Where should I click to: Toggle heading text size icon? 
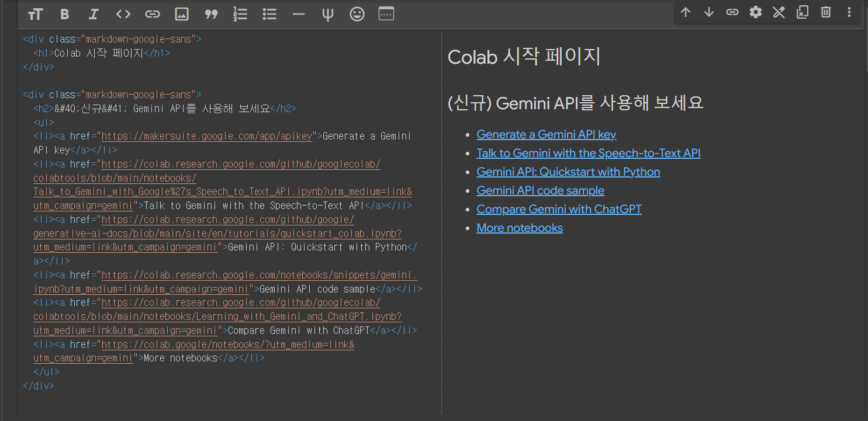pos(36,14)
